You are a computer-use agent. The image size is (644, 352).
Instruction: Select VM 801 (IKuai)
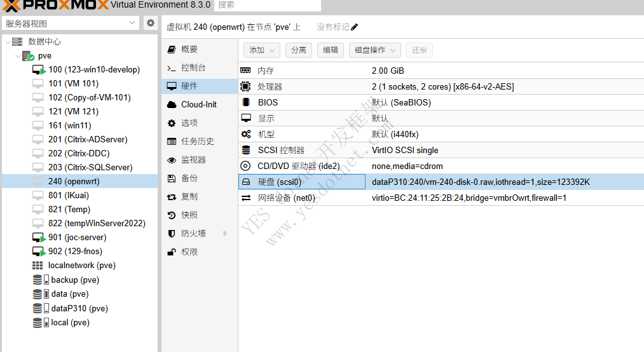69,195
